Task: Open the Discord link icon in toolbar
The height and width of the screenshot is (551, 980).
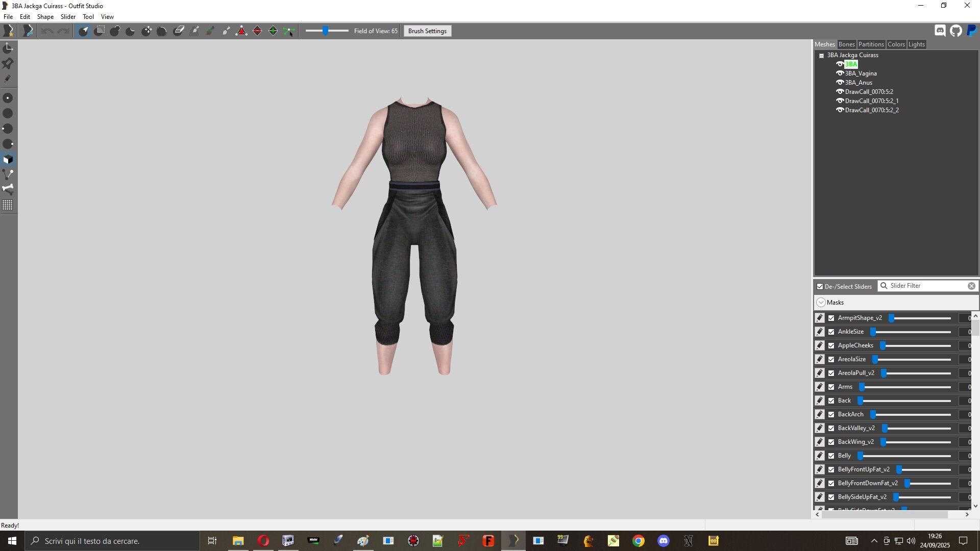Action: pos(940,31)
